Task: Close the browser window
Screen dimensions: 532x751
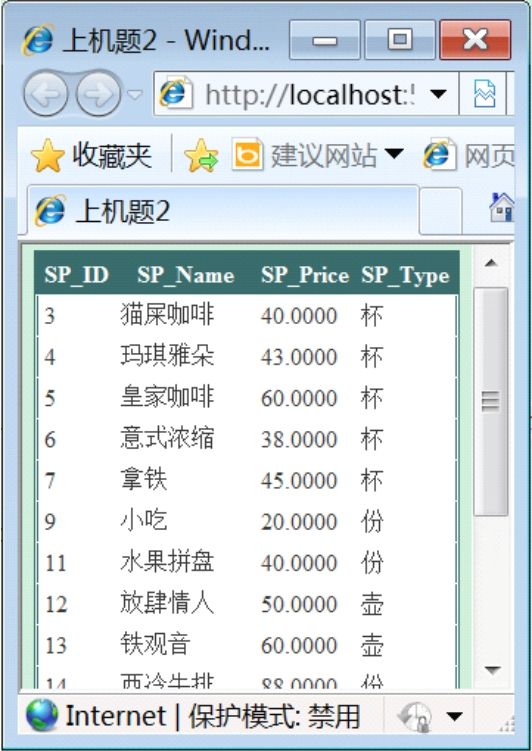Action: [x=475, y=40]
